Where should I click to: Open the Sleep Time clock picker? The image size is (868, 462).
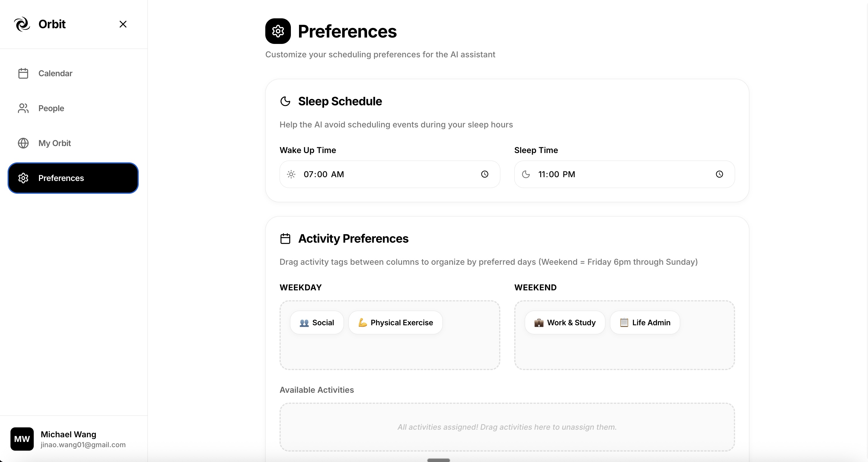[719, 174]
